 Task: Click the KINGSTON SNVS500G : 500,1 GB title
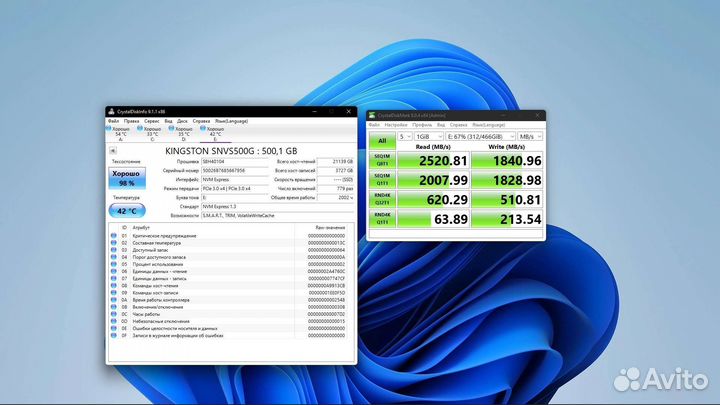pyautogui.click(x=231, y=151)
